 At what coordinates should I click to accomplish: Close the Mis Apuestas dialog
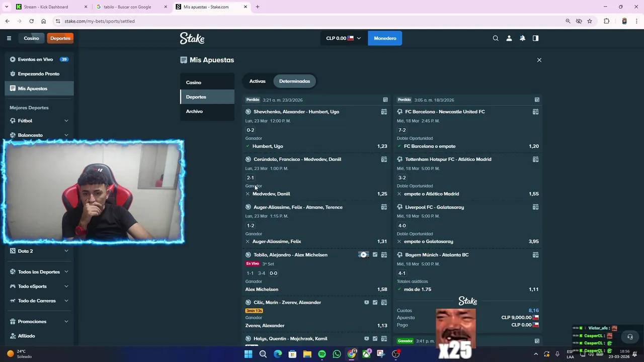pyautogui.click(x=539, y=60)
